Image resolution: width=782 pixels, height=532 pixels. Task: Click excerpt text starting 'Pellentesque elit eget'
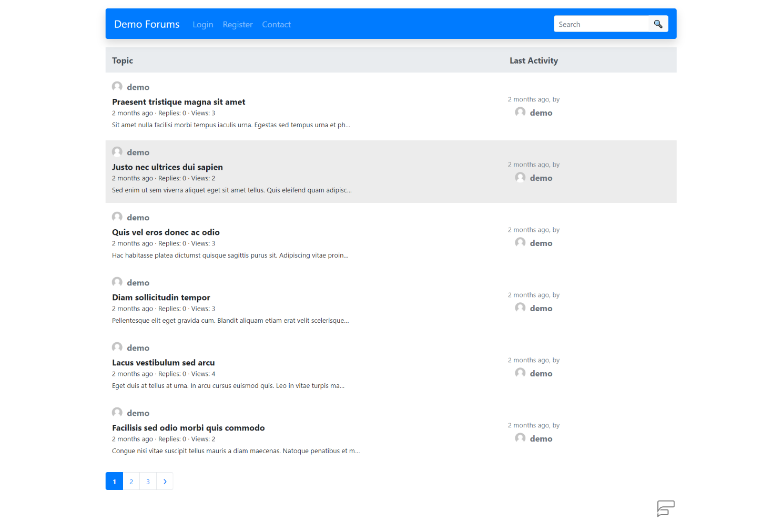point(230,321)
